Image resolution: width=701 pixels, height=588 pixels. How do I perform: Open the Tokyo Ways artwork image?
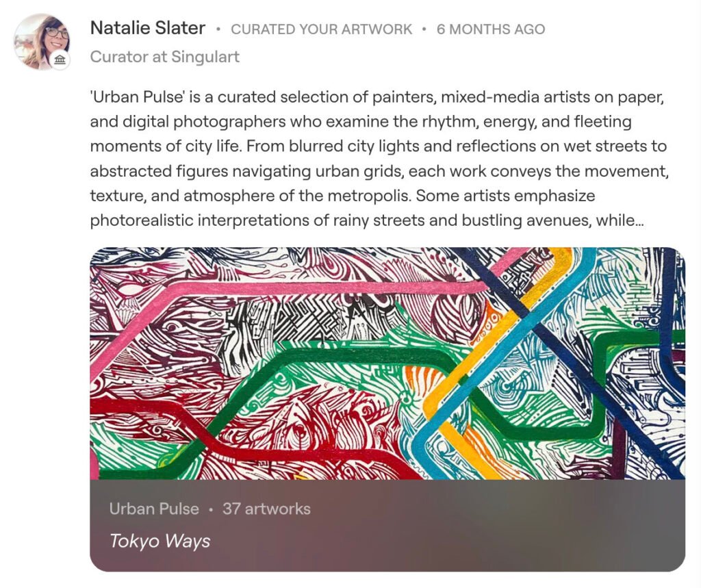click(x=387, y=363)
